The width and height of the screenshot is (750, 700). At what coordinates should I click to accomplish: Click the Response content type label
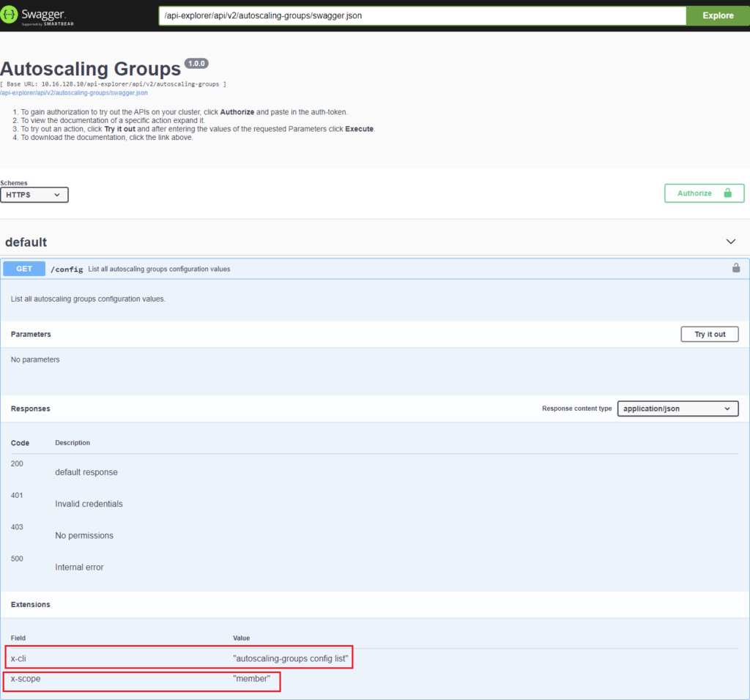point(576,409)
